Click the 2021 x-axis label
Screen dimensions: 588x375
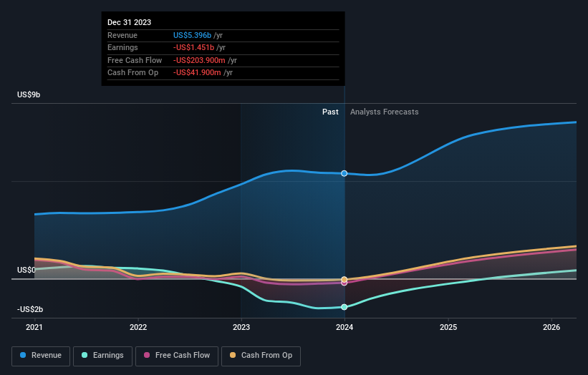[x=34, y=327]
